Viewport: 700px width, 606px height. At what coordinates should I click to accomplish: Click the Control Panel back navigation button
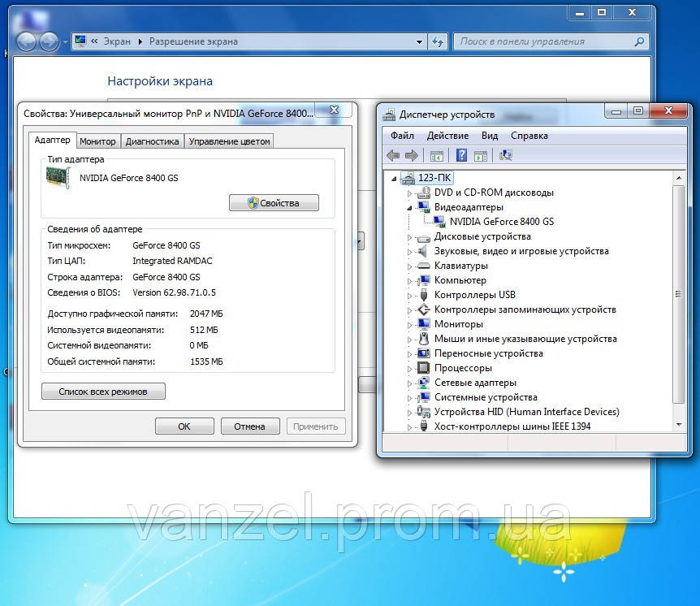point(26,42)
